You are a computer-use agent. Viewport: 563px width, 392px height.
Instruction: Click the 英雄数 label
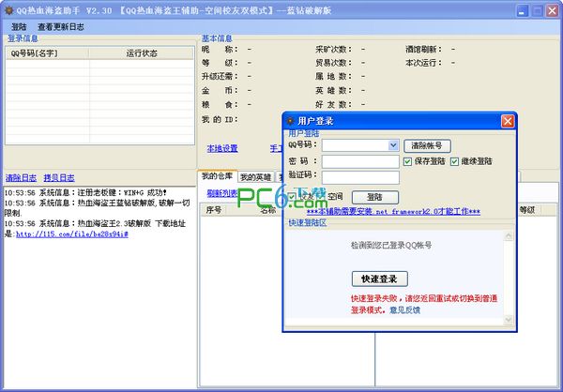pyautogui.click(x=333, y=90)
